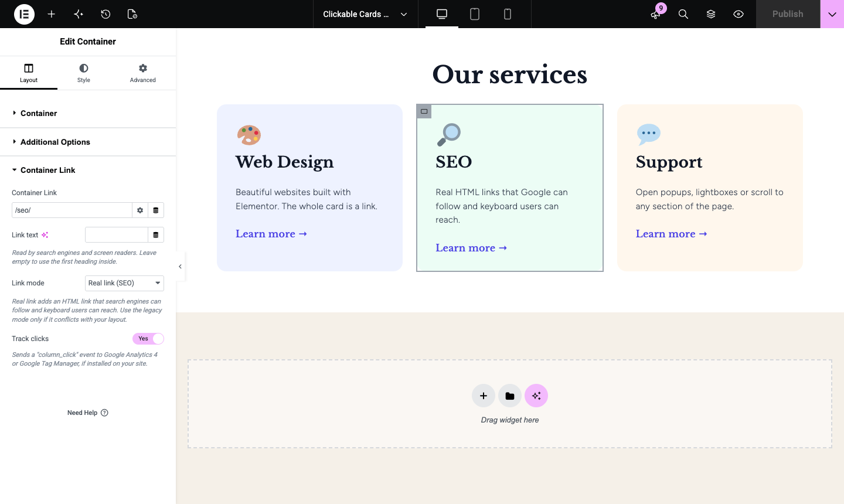Collapse the Container Link section
844x504 pixels.
coord(88,170)
